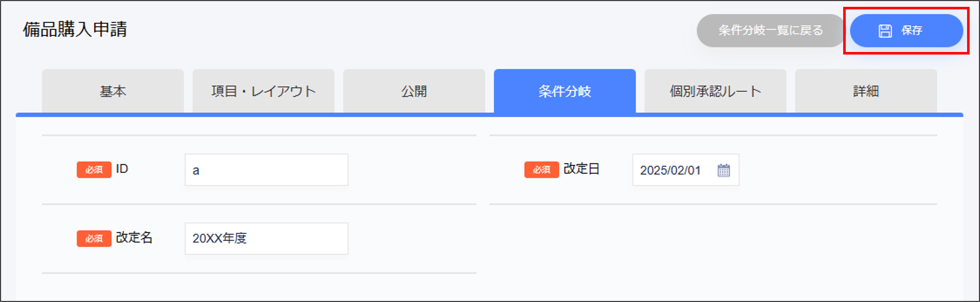Open the calendar picker for 改定日
Image resolution: width=980 pixels, height=302 pixels.
(724, 170)
